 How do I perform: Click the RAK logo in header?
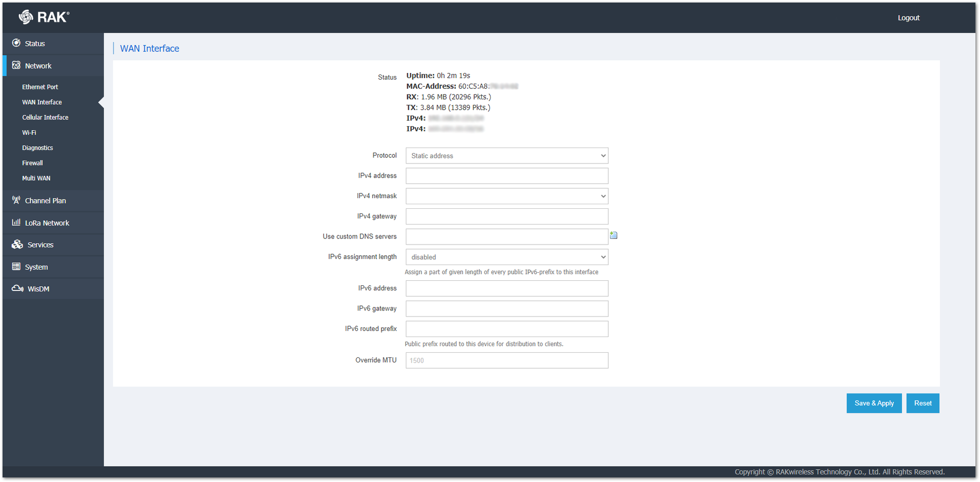pyautogui.click(x=44, y=17)
